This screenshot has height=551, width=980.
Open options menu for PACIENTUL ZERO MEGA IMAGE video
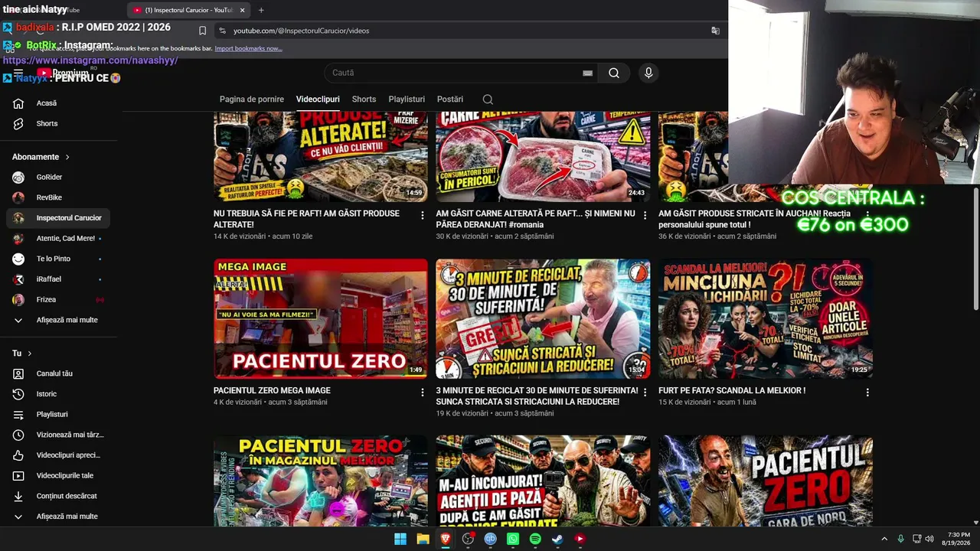click(423, 393)
